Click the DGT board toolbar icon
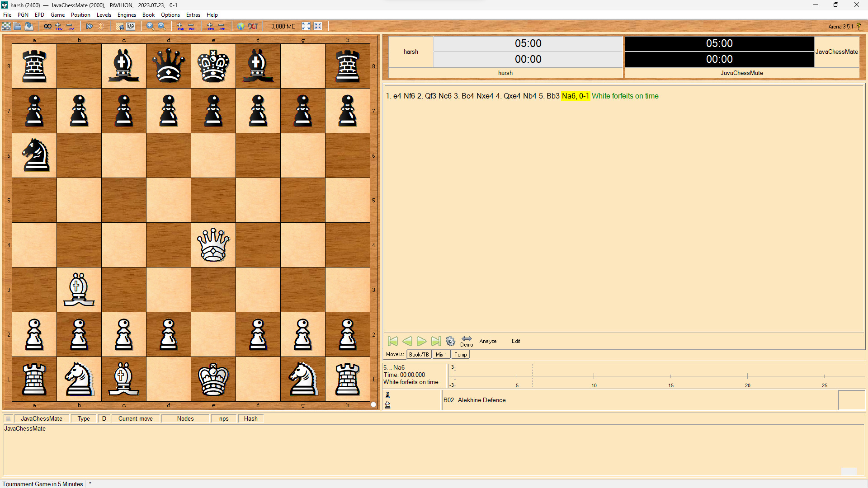Screen dimensions: 868x488 [x=253, y=26]
